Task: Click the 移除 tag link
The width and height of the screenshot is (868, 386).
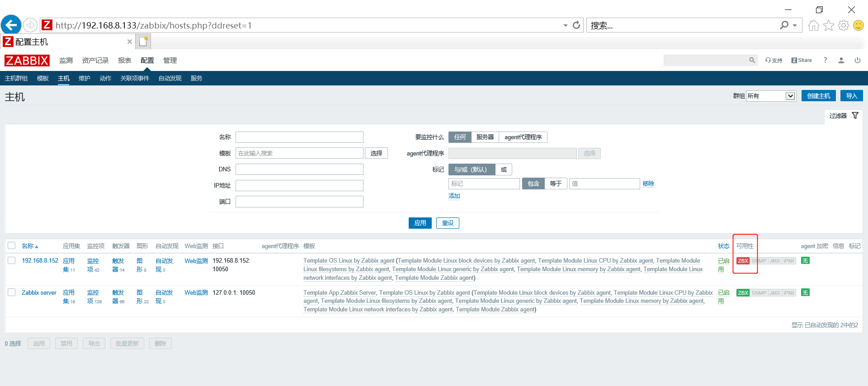Action: click(648, 184)
